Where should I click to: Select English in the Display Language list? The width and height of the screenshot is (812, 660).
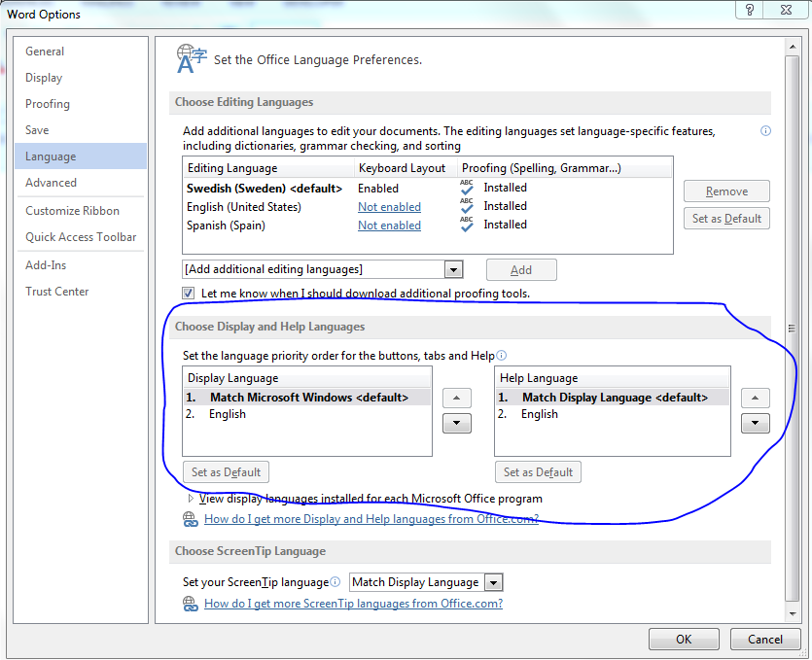(x=307, y=414)
